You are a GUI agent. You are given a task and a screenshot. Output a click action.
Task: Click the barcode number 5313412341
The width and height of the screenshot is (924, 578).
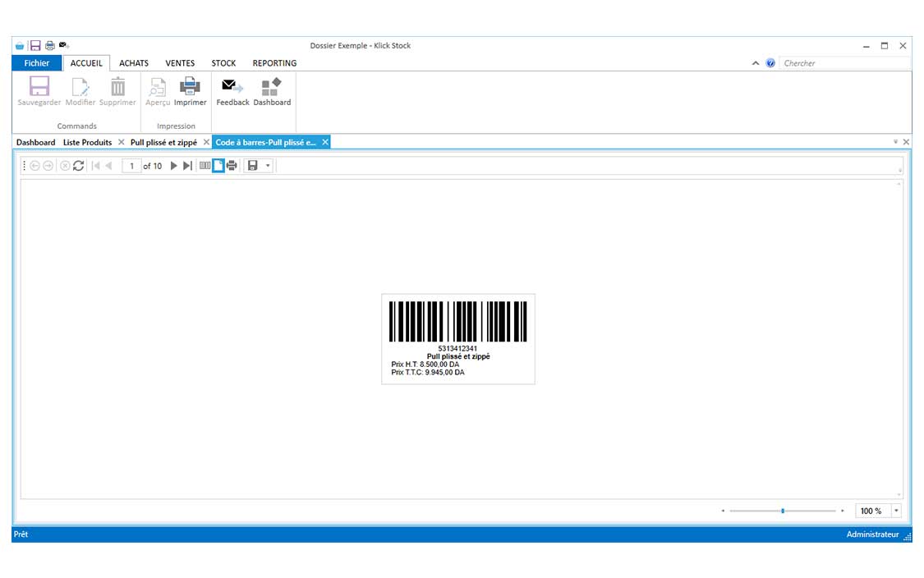457,348
